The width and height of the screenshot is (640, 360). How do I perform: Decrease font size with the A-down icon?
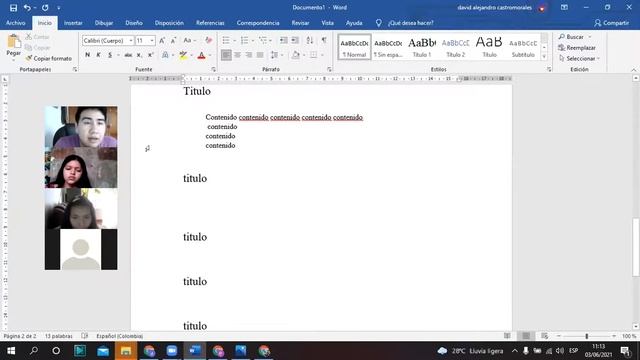coord(173,40)
